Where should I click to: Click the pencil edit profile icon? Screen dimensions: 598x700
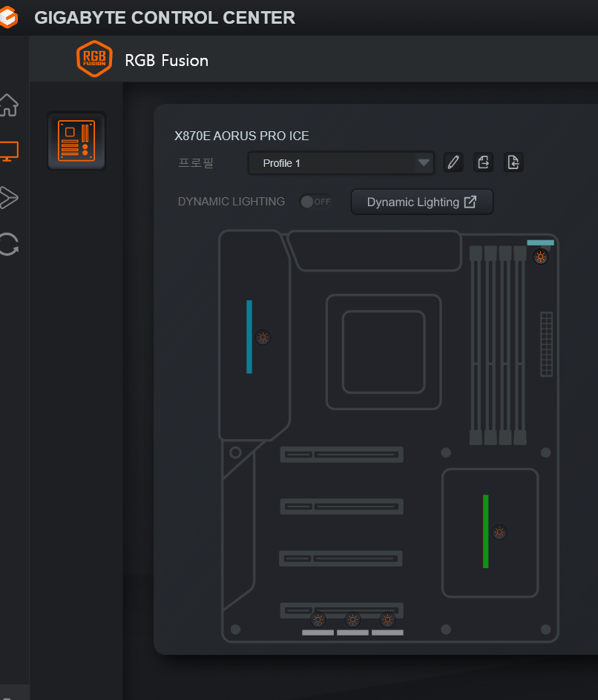coord(453,162)
